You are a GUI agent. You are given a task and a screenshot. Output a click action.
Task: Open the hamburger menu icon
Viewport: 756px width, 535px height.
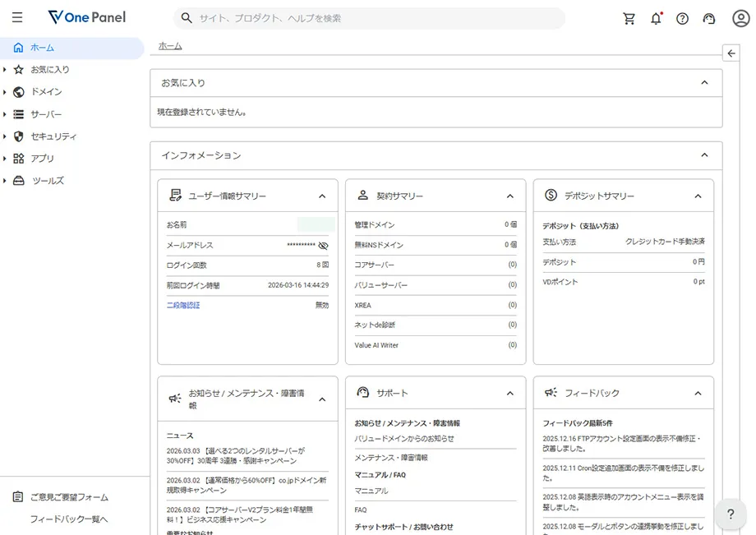point(17,18)
